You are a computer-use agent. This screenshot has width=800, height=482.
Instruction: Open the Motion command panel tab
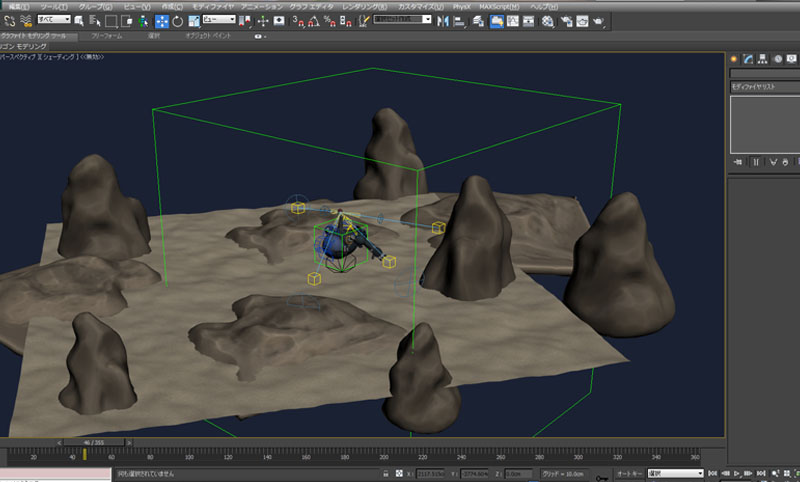(778, 59)
